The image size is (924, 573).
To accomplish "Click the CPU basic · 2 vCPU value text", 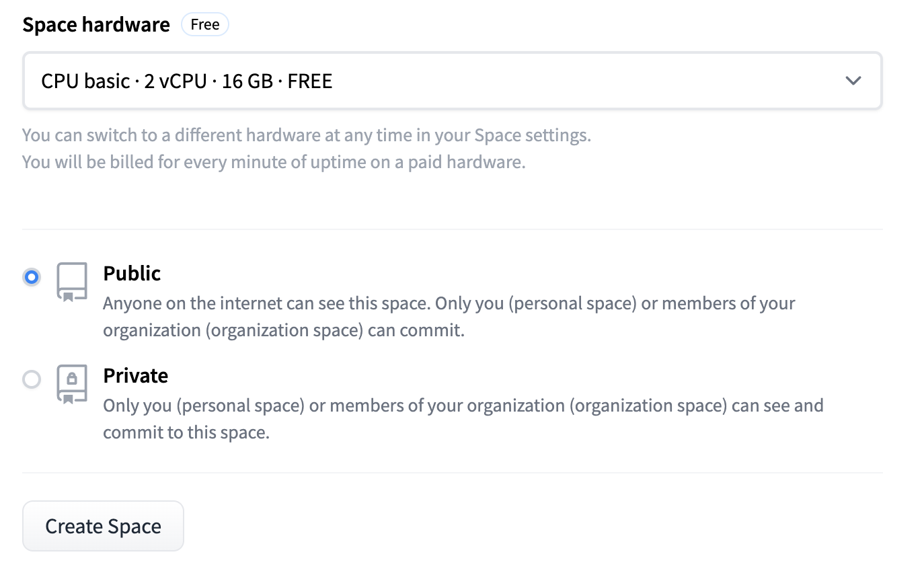I will (x=186, y=81).
